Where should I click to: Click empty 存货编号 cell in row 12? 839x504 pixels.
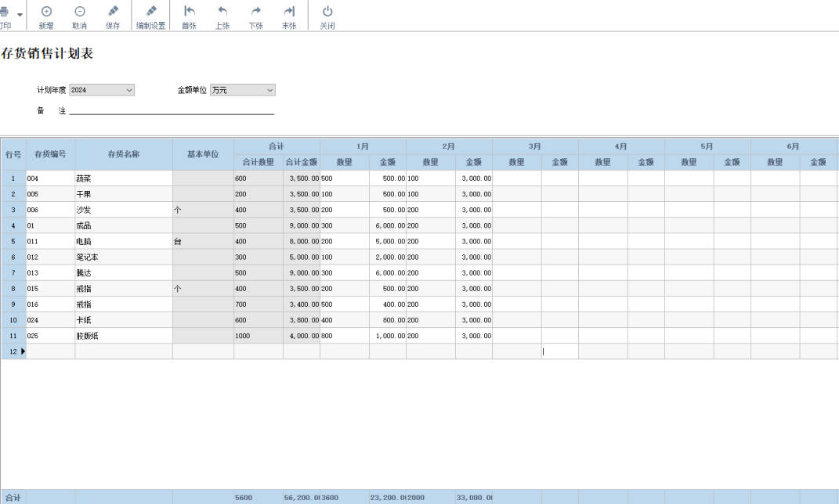(x=50, y=351)
